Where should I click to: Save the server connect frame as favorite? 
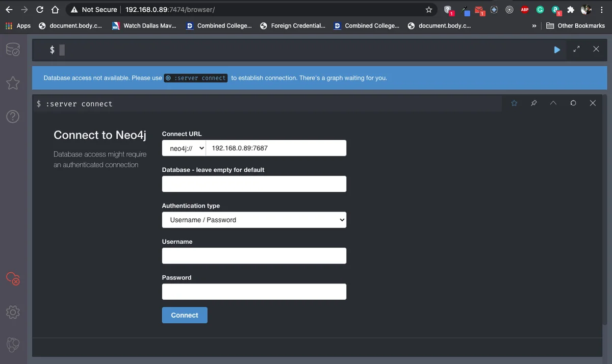(x=514, y=103)
